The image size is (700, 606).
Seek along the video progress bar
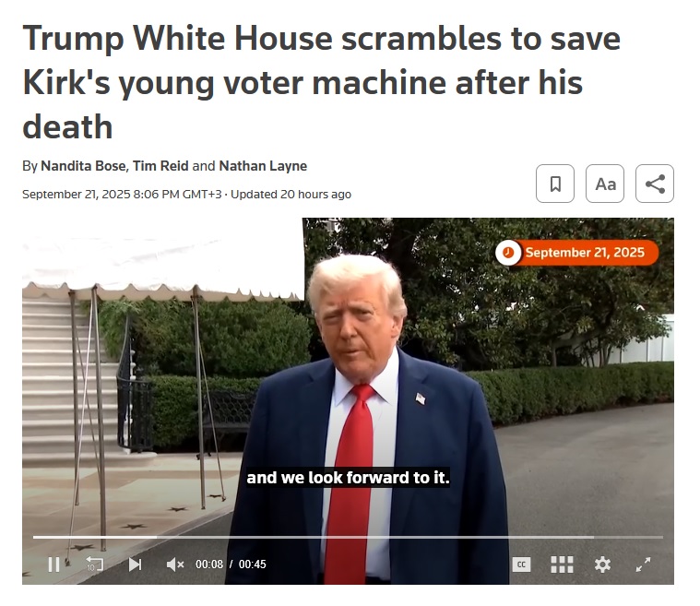[x=348, y=537]
